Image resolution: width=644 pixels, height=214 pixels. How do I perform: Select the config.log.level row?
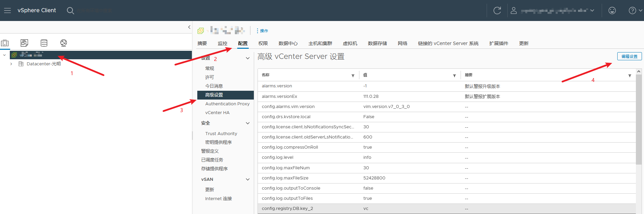coord(446,158)
